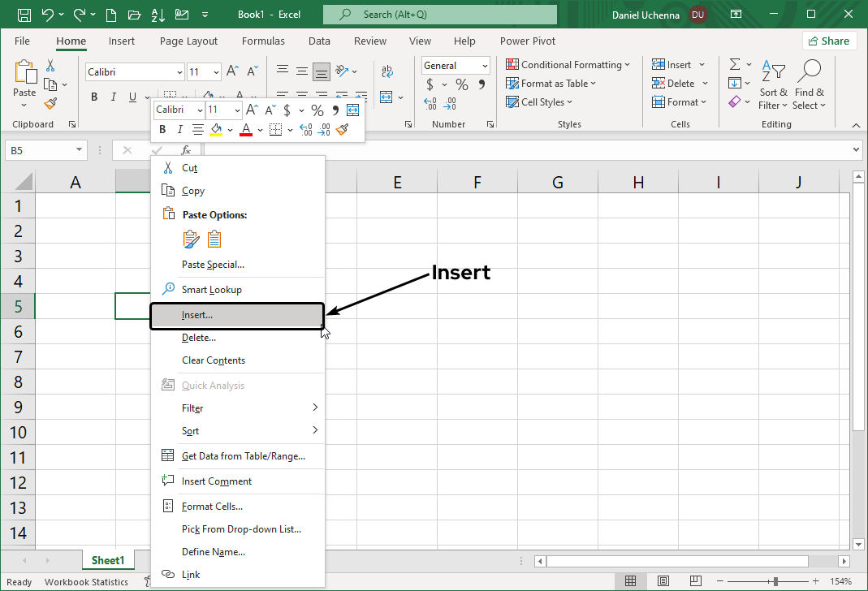The image size is (868, 591).
Task: Click the Save icon in title bar
Action: [x=24, y=15]
